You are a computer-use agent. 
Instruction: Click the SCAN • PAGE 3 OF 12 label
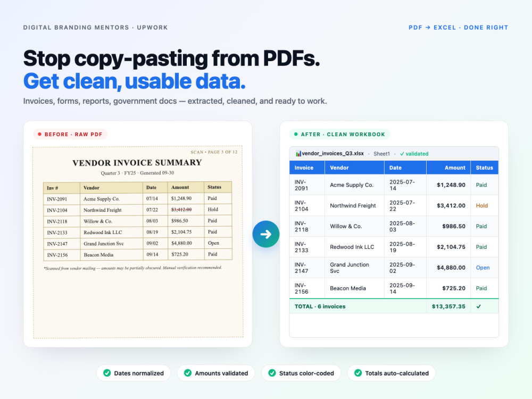(x=214, y=152)
